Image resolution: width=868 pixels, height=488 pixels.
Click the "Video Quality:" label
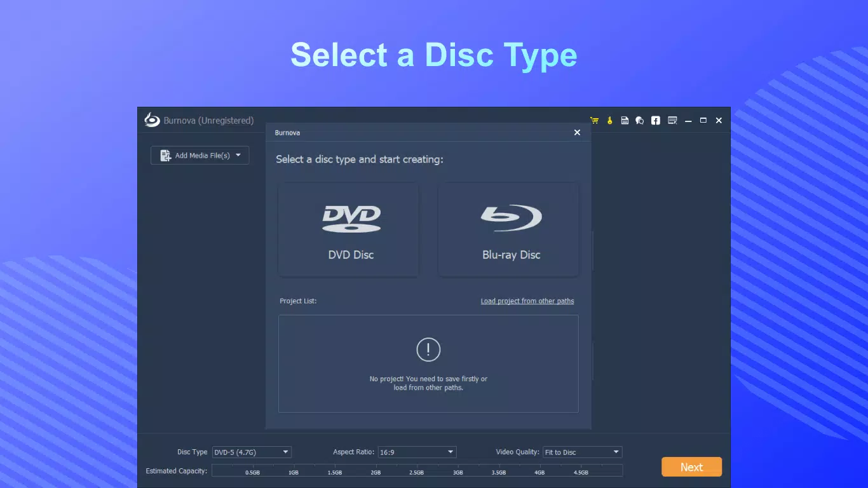[518, 452]
